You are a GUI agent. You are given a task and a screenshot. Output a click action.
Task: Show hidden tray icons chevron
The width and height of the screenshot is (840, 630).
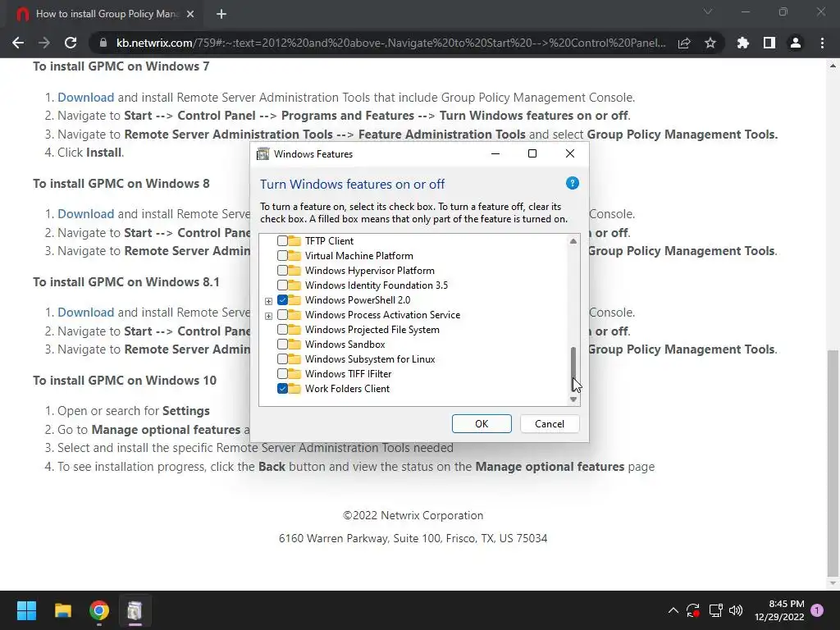pos(673,610)
